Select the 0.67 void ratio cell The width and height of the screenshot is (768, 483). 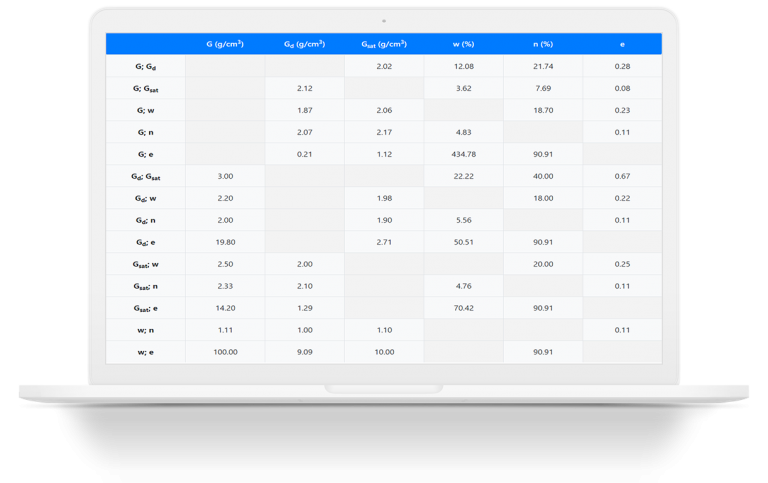click(x=622, y=176)
